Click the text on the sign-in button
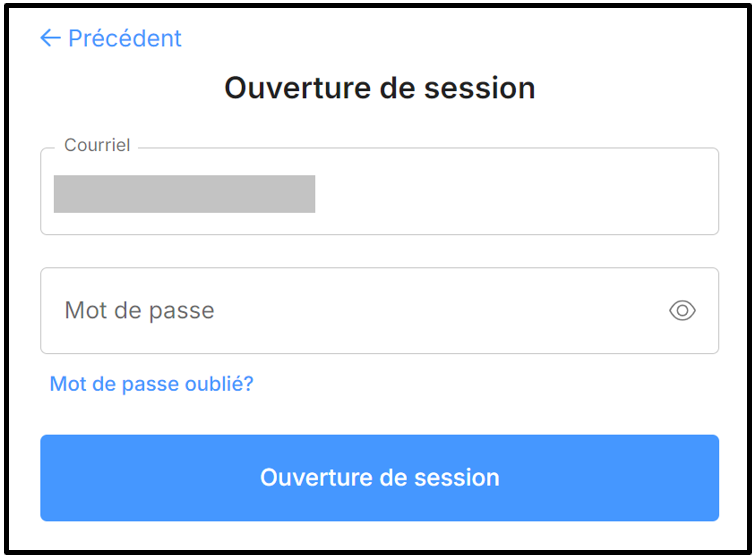 coord(379,478)
